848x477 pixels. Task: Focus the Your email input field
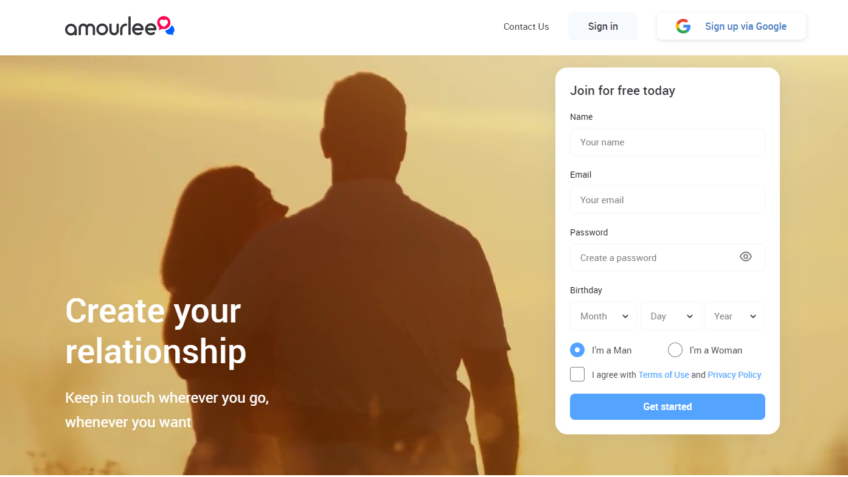[x=667, y=200]
